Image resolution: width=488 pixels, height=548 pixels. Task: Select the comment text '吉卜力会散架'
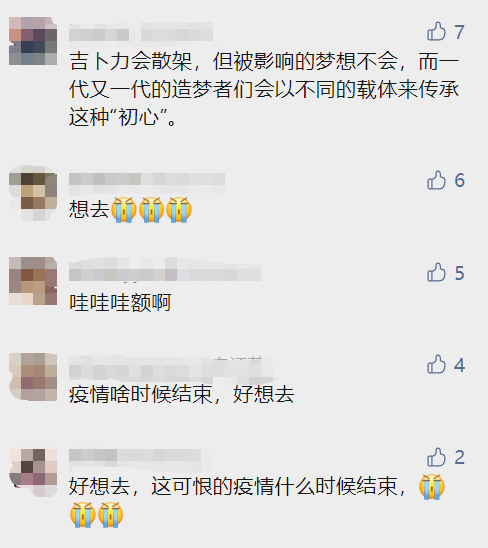click(x=131, y=62)
